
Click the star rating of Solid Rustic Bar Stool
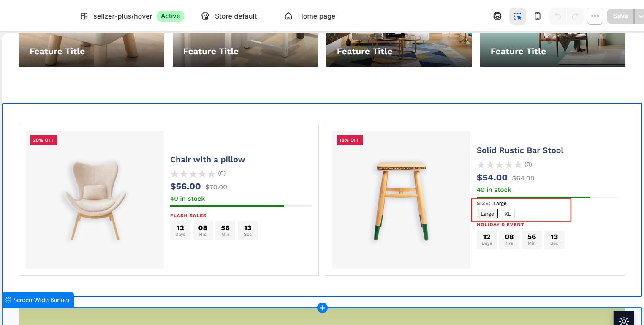(x=500, y=164)
